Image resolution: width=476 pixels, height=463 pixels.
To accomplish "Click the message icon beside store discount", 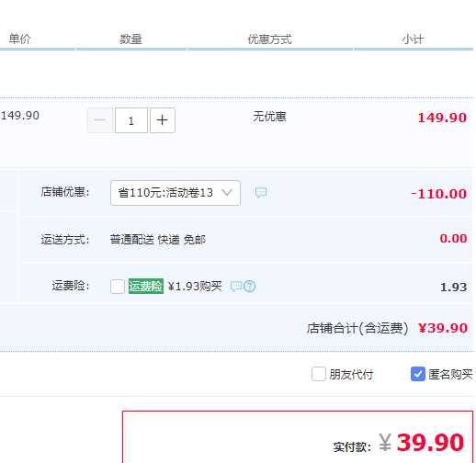I will pyautogui.click(x=261, y=193).
